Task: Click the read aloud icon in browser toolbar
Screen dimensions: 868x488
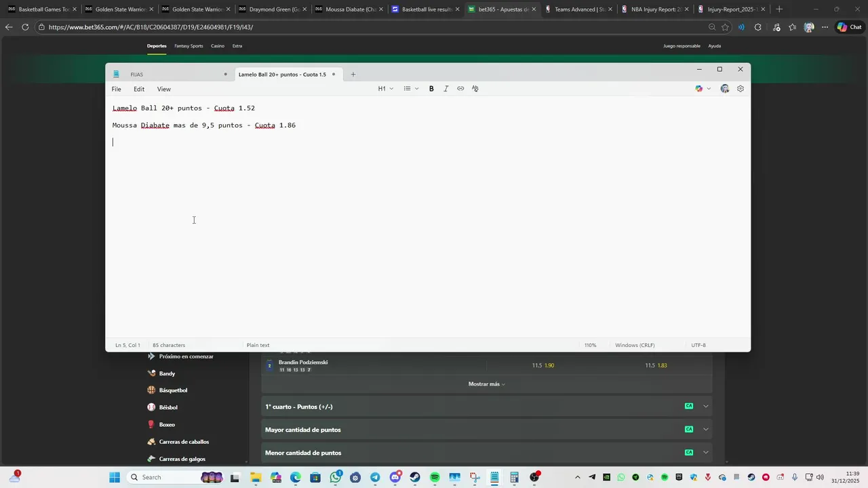Action: pyautogui.click(x=741, y=27)
